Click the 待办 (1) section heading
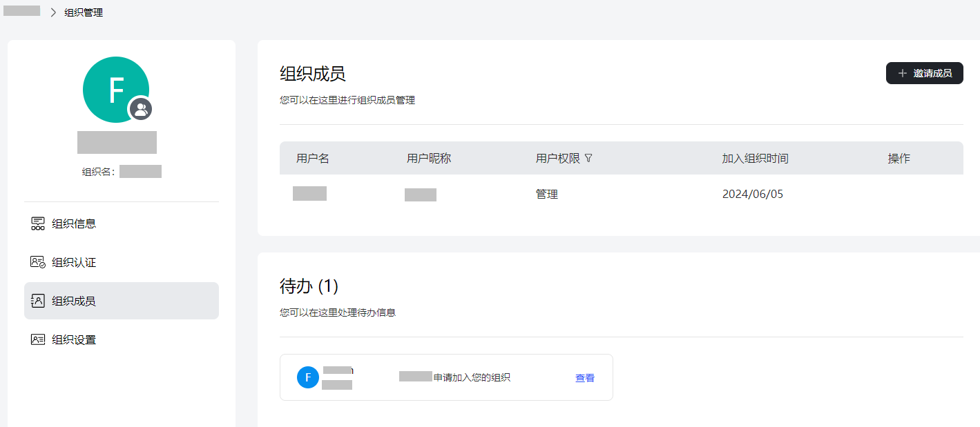 click(x=309, y=286)
